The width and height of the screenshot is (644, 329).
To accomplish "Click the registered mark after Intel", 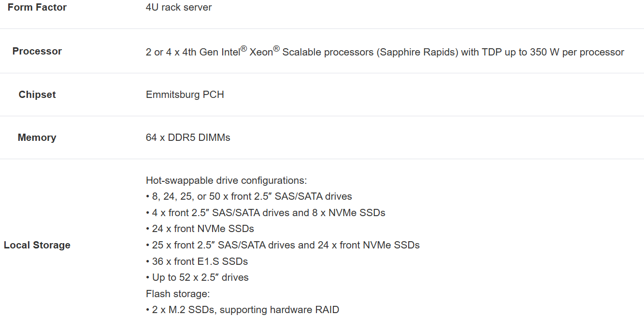I will point(244,49).
